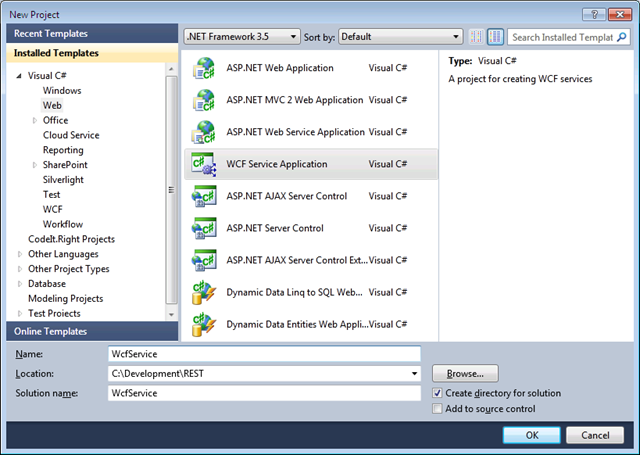The width and height of the screenshot is (640, 455).
Task: Open the Online Templates section
Action: click(92, 331)
